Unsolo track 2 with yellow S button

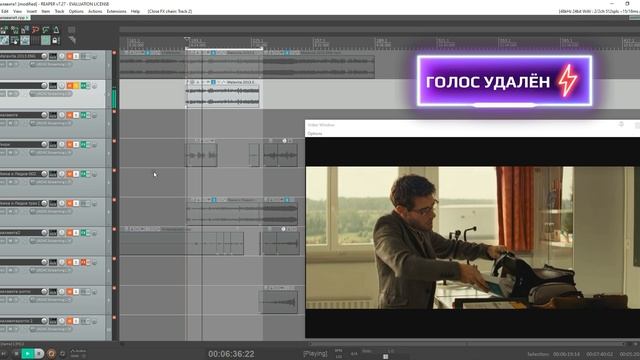[76, 86]
